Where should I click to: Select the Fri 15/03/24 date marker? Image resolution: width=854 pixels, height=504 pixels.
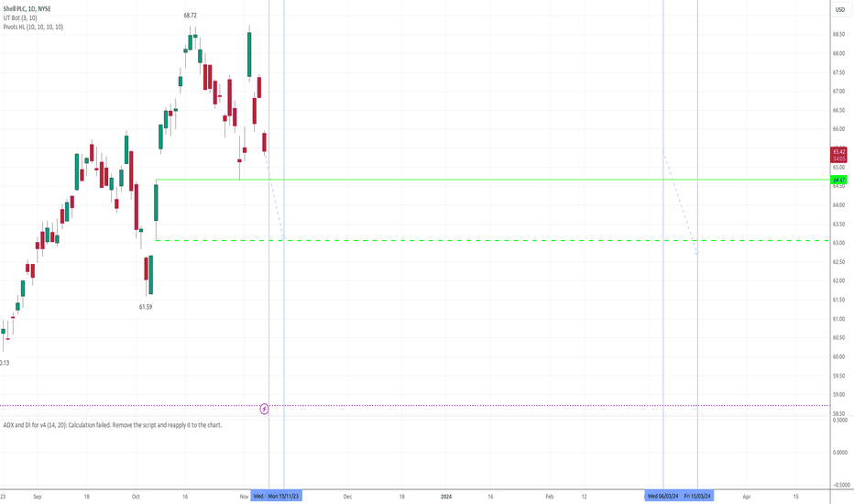697,496
